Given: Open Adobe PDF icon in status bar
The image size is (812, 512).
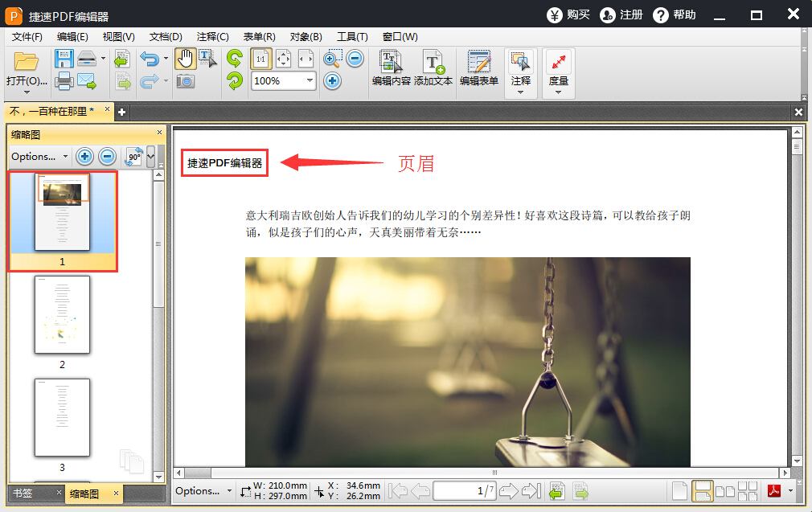Looking at the screenshot, I should click(x=774, y=490).
